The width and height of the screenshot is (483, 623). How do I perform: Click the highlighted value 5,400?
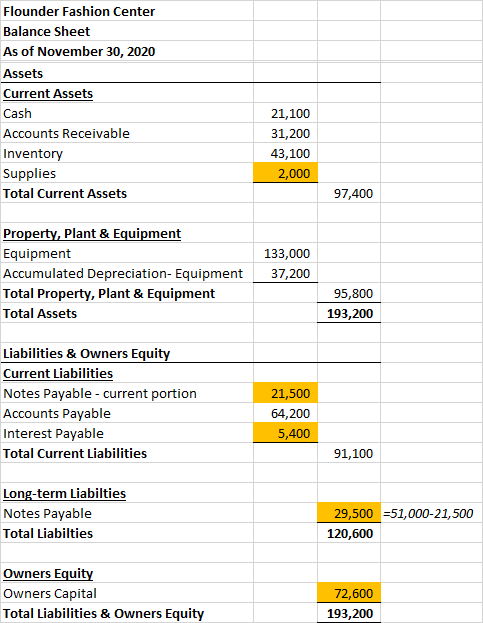286,433
